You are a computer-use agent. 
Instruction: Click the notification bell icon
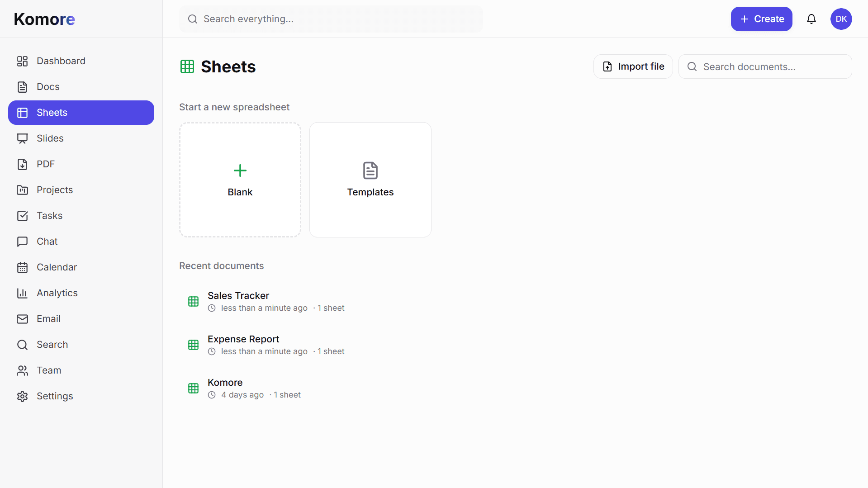811,19
